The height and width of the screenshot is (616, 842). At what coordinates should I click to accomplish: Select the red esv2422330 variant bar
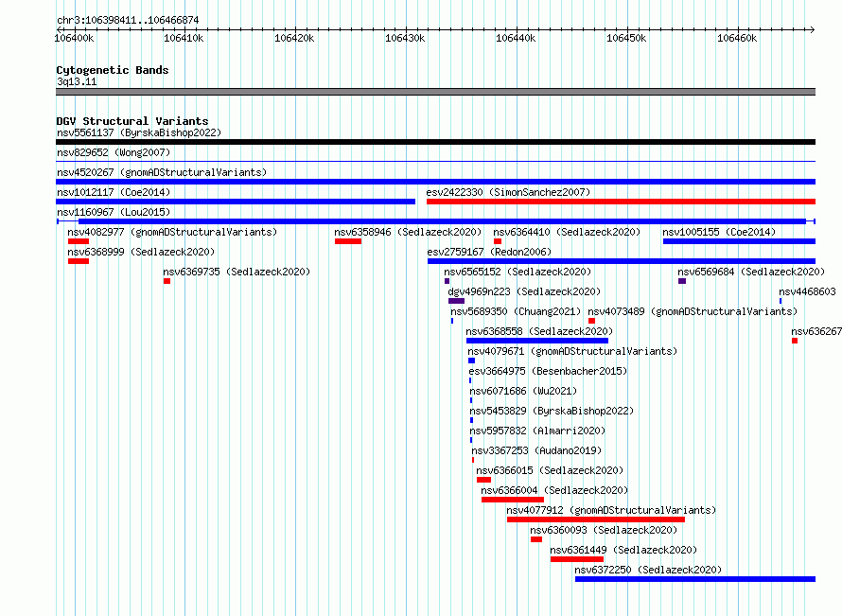[621, 202]
